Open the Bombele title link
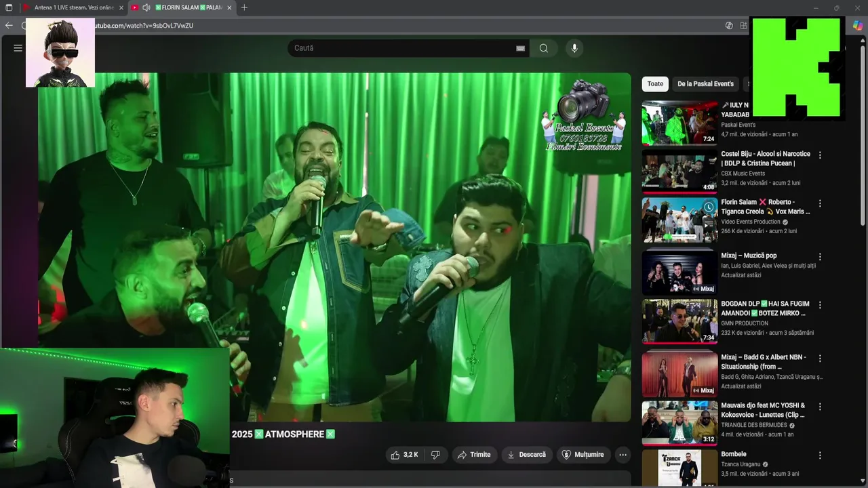 point(734,454)
